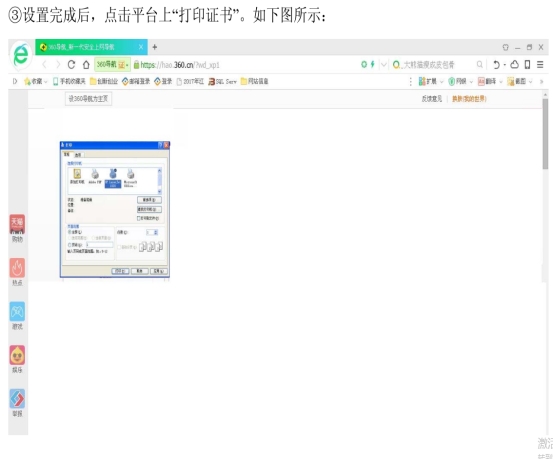Click the page vertical scrollbar thumb
554x460 pixels.
(x=546, y=134)
